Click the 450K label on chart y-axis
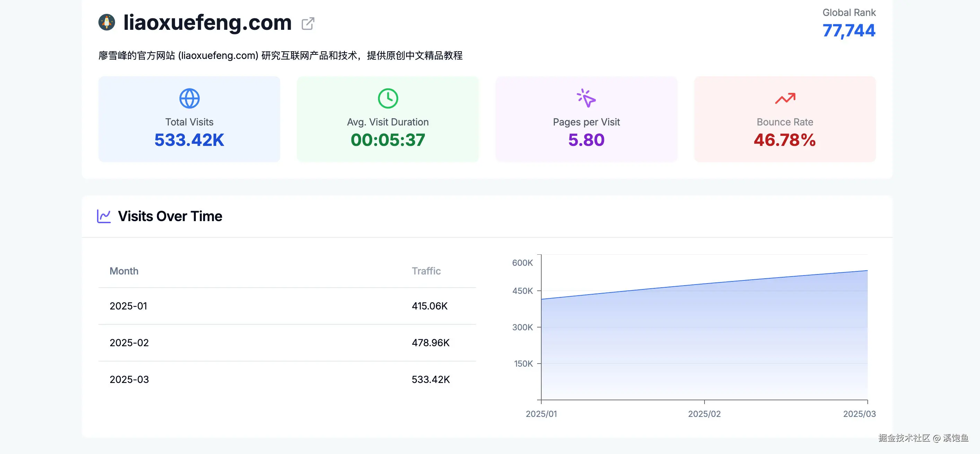This screenshot has height=454, width=980. pyautogui.click(x=522, y=291)
